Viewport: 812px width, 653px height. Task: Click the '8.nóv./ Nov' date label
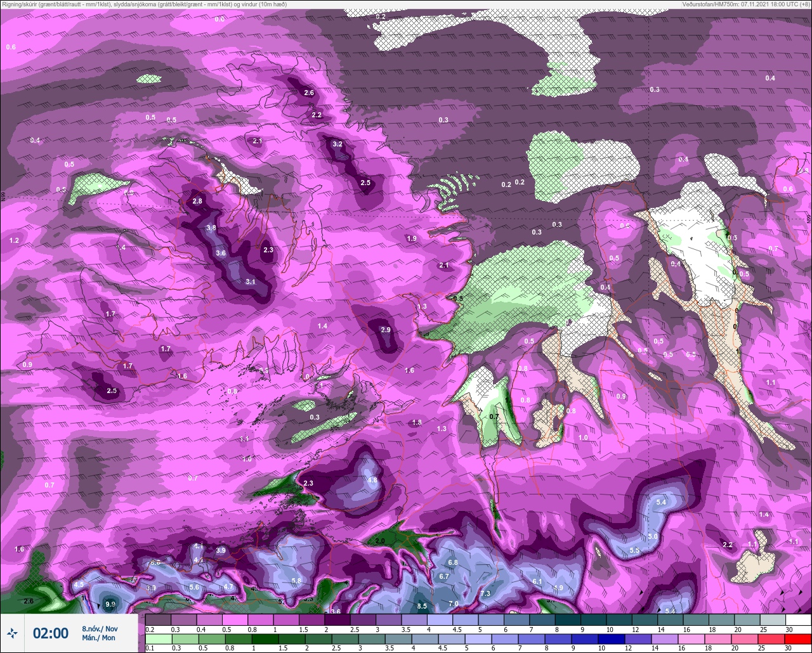click(100, 628)
